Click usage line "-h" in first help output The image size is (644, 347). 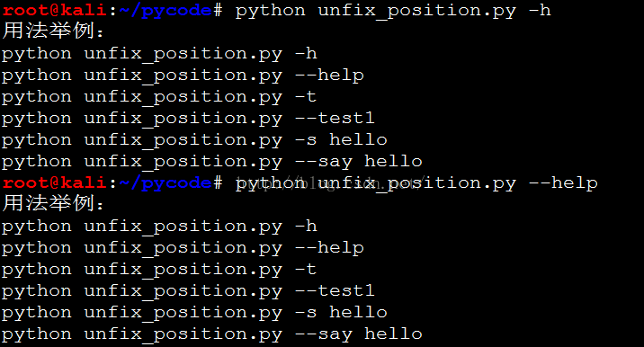point(159,54)
